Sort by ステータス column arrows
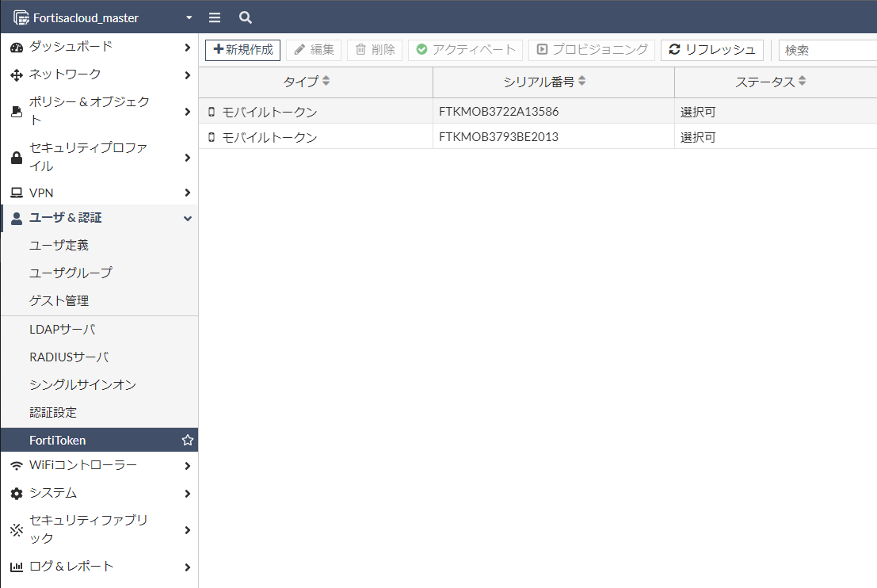The width and height of the screenshot is (877, 588). click(802, 81)
